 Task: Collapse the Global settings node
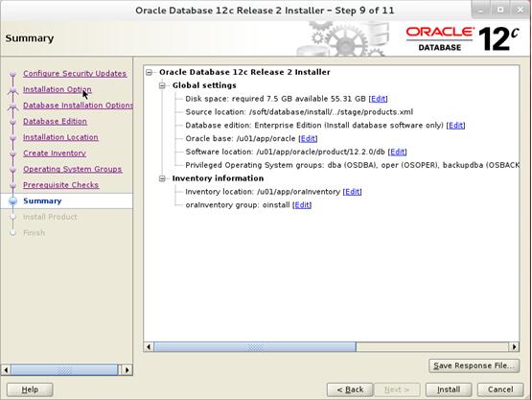(162, 85)
